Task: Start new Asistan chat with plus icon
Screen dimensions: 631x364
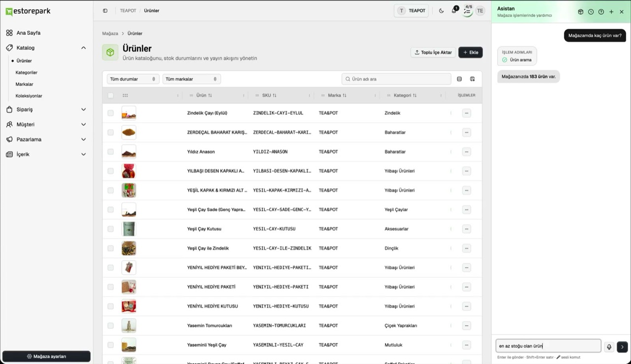Action: coord(611,12)
